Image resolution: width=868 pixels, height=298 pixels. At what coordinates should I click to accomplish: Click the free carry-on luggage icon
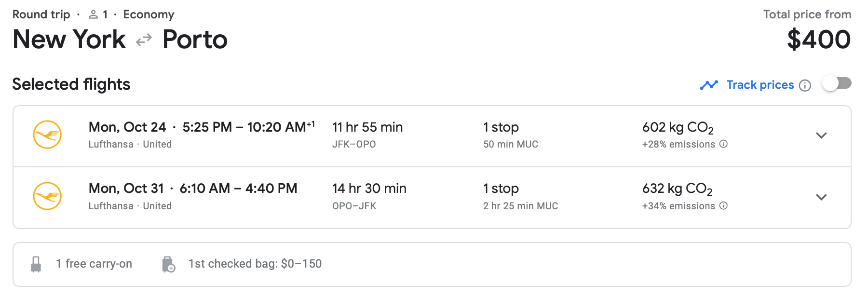pyautogui.click(x=36, y=264)
